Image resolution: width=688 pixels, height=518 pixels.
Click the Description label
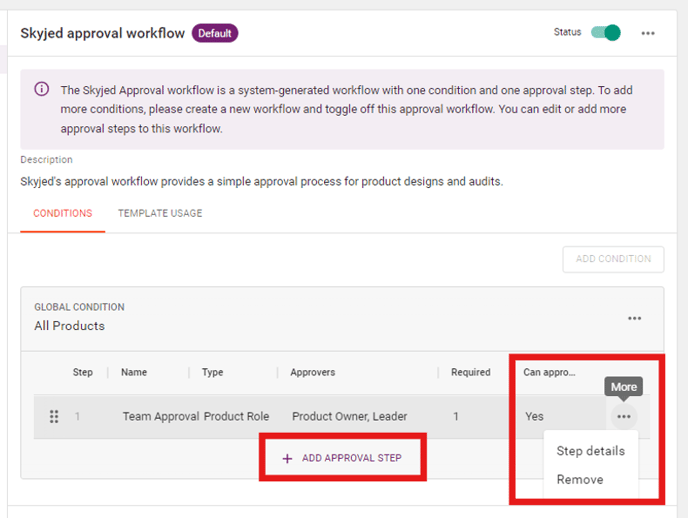coord(47,160)
